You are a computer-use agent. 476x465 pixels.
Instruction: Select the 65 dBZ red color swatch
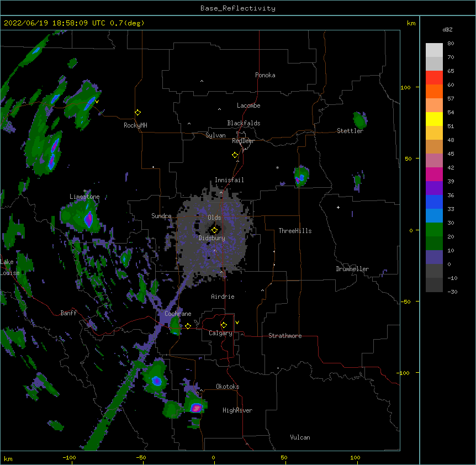coord(434,77)
